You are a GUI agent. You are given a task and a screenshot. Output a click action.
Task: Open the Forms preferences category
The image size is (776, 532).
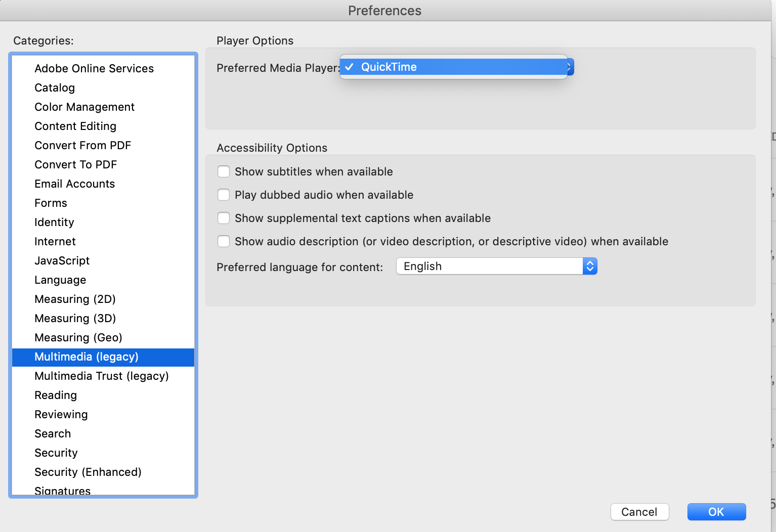[x=50, y=203]
